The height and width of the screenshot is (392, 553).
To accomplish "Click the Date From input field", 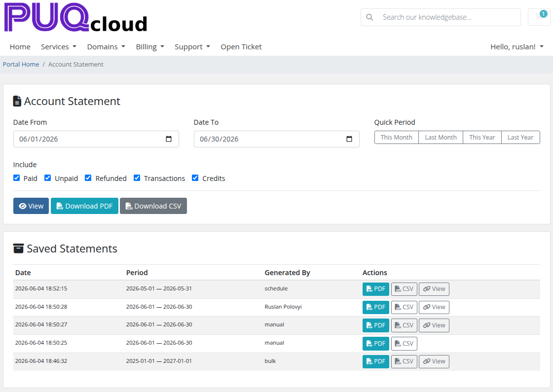I will click(x=96, y=139).
